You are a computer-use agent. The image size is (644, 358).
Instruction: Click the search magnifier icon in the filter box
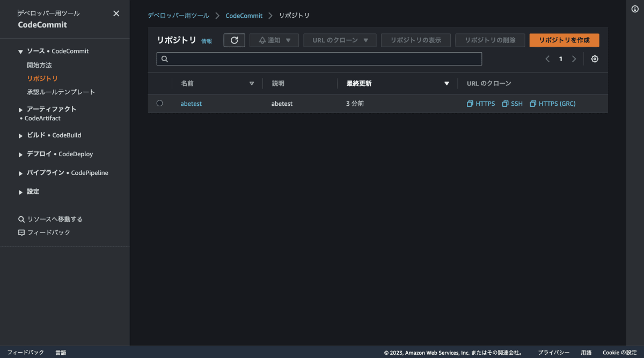pyautogui.click(x=165, y=59)
